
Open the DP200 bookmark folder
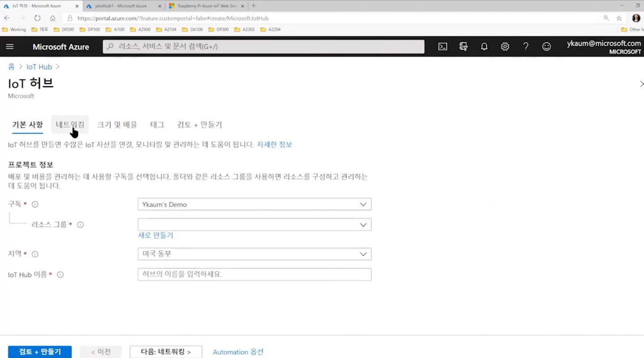coord(64,30)
